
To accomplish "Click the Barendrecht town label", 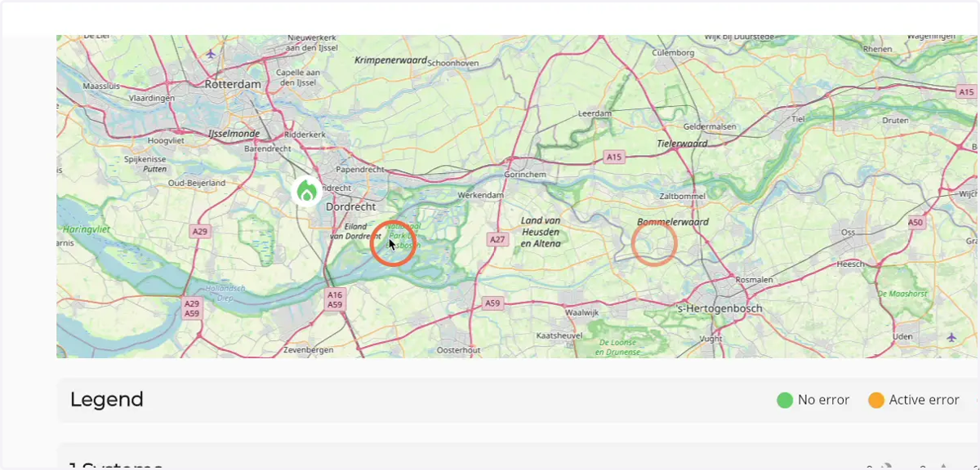I will pyautogui.click(x=267, y=149).
